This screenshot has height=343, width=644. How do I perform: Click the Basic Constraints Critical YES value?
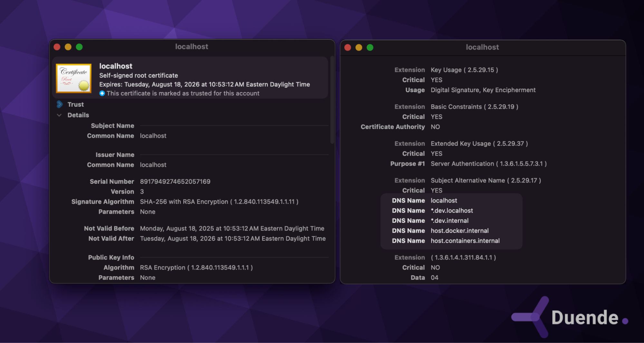pyautogui.click(x=436, y=117)
